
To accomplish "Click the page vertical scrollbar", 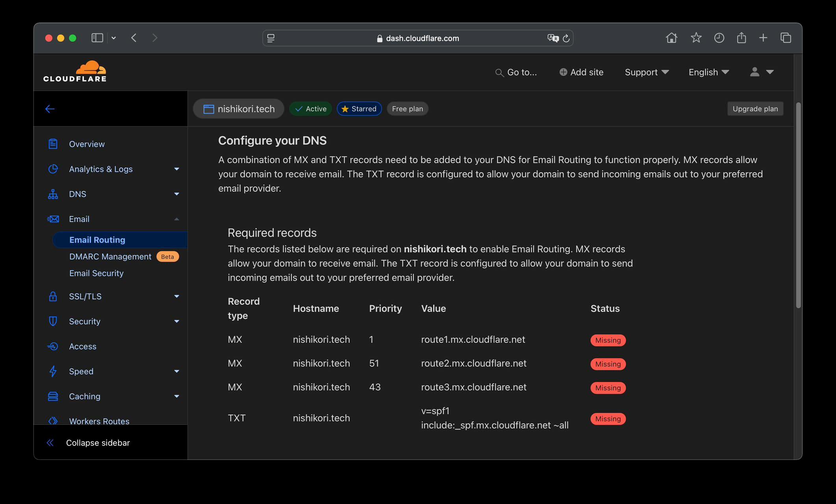I will click(x=798, y=205).
